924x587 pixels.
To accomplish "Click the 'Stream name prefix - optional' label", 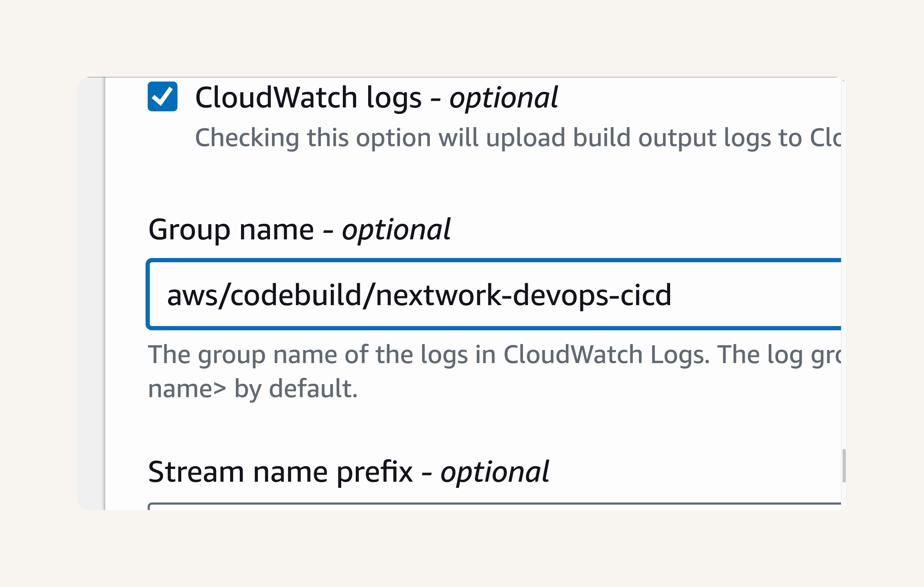I will 349,472.
